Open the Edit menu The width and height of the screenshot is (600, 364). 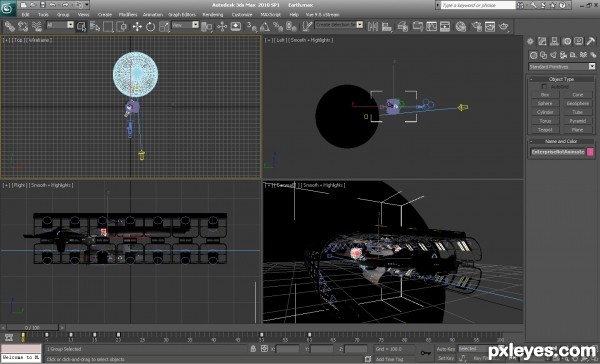[x=25, y=15]
